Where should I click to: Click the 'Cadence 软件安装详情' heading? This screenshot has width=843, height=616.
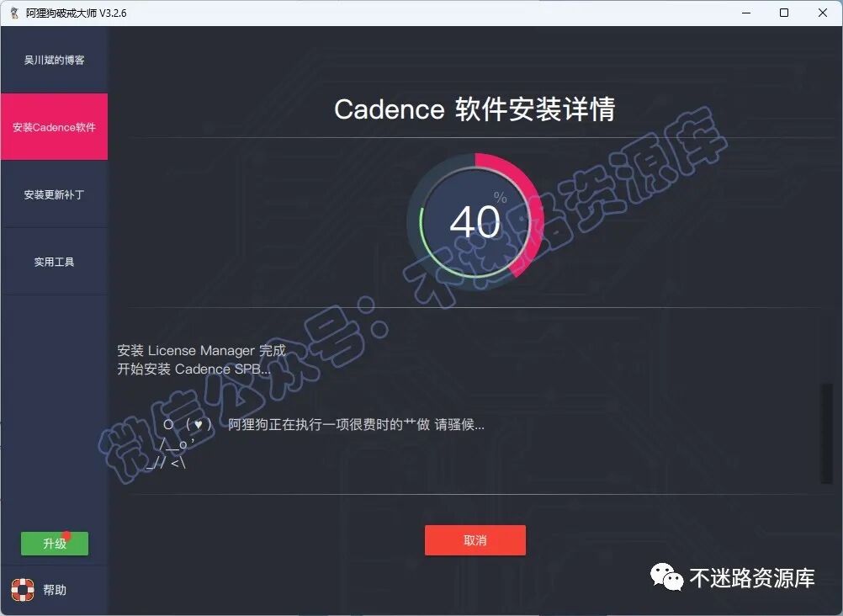pos(475,109)
